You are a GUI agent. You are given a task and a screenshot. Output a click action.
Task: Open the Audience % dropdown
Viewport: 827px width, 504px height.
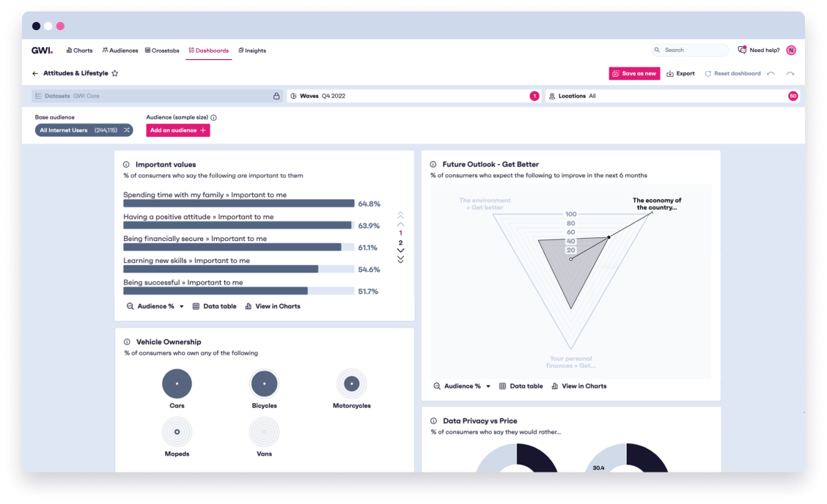coord(155,306)
